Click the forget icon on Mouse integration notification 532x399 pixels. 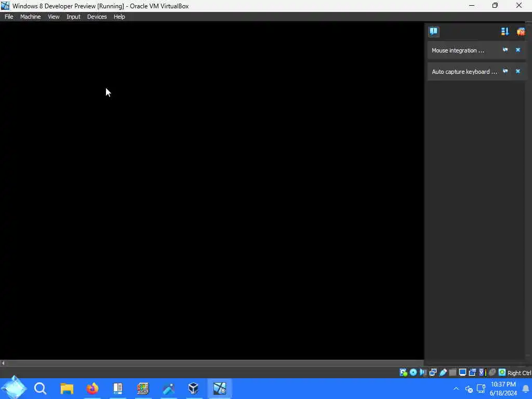coord(505,50)
